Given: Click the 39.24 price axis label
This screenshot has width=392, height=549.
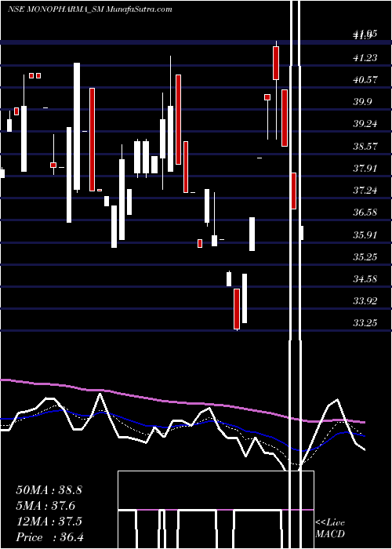Looking at the screenshot, I should point(365,124).
